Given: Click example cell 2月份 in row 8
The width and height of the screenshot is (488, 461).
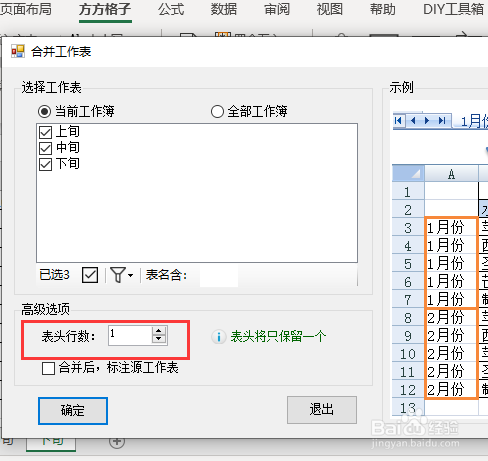Looking at the screenshot, I should 450,318.
